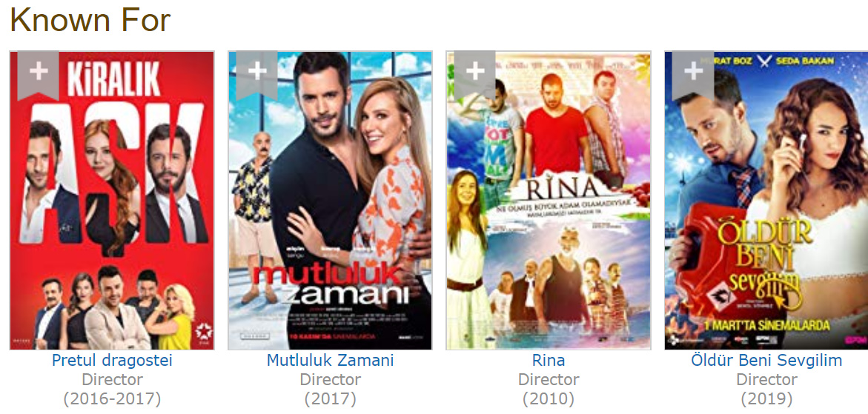Open the Öldür Beni Sevgilim poster
Viewport: 868px width, 414px height.
click(766, 201)
